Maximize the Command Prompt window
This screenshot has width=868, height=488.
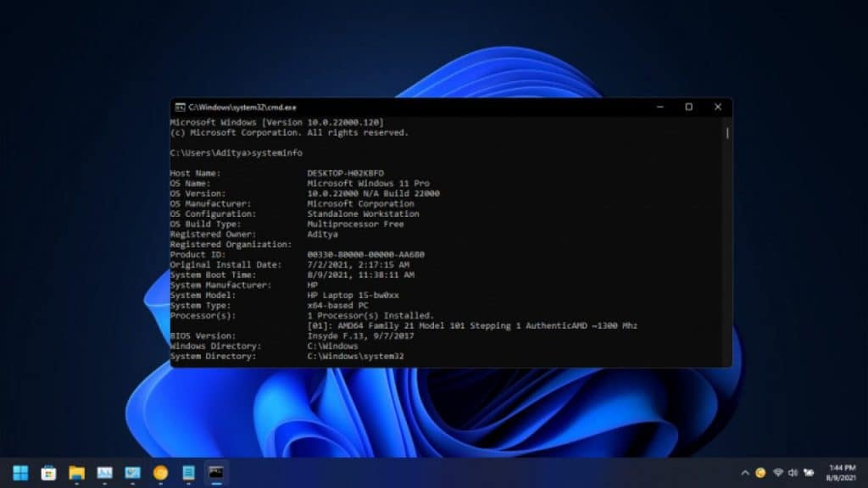(688, 107)
